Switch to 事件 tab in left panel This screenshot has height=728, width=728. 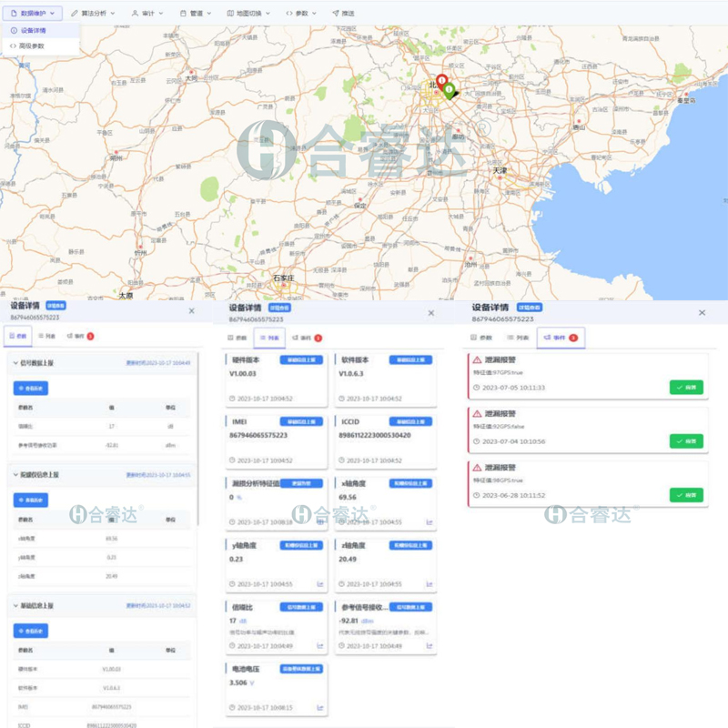80,337
